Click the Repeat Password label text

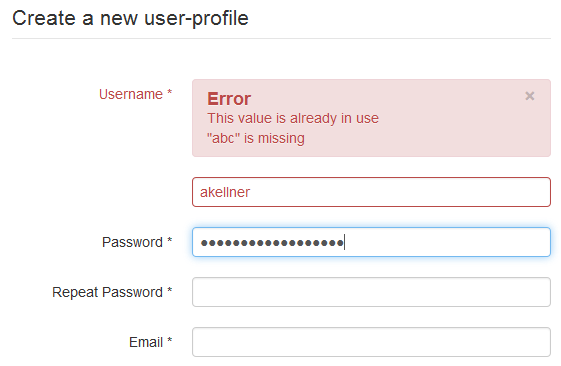(x=107, y=292)
